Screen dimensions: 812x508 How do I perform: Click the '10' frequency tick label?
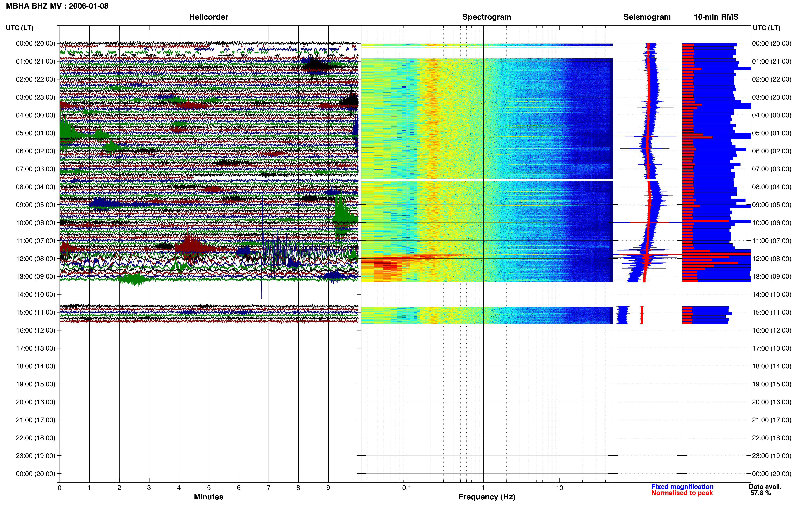(559, 487)
